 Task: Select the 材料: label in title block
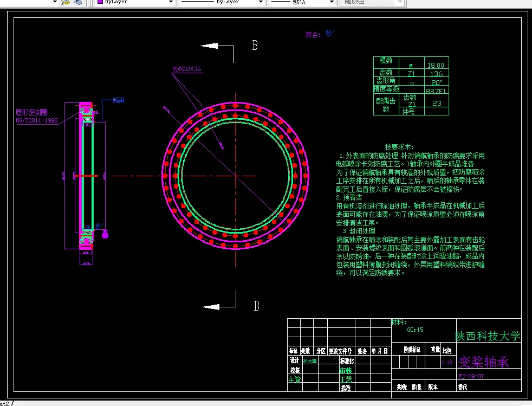point(399,322)
